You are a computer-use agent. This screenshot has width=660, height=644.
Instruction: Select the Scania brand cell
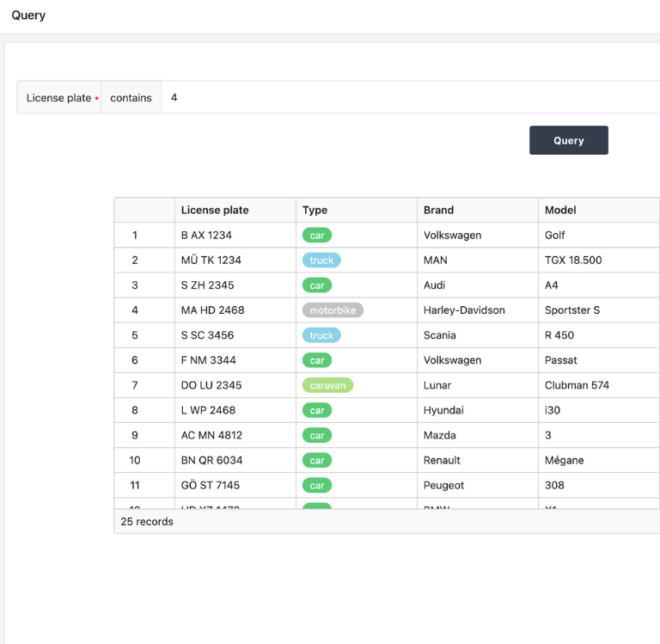point(478,335)
